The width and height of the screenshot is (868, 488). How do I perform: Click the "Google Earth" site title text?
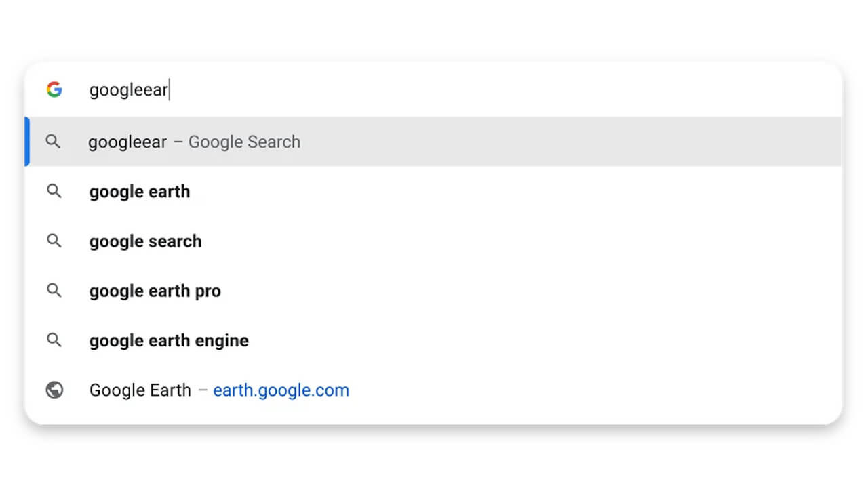(x=140, y=390)
